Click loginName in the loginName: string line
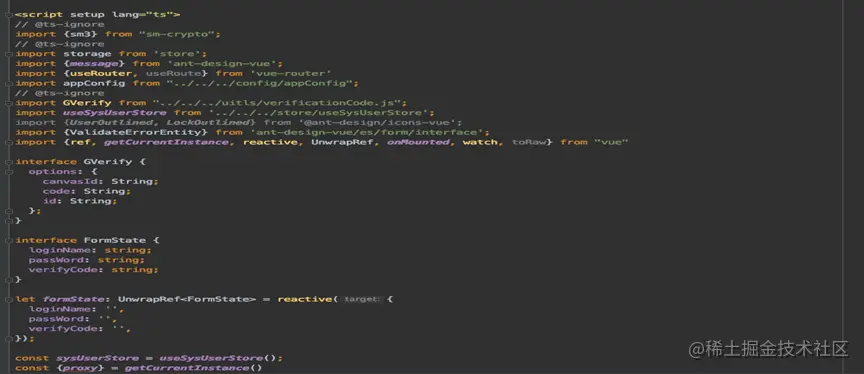Viewport: 864px width, 374px height. coord(60,250)
